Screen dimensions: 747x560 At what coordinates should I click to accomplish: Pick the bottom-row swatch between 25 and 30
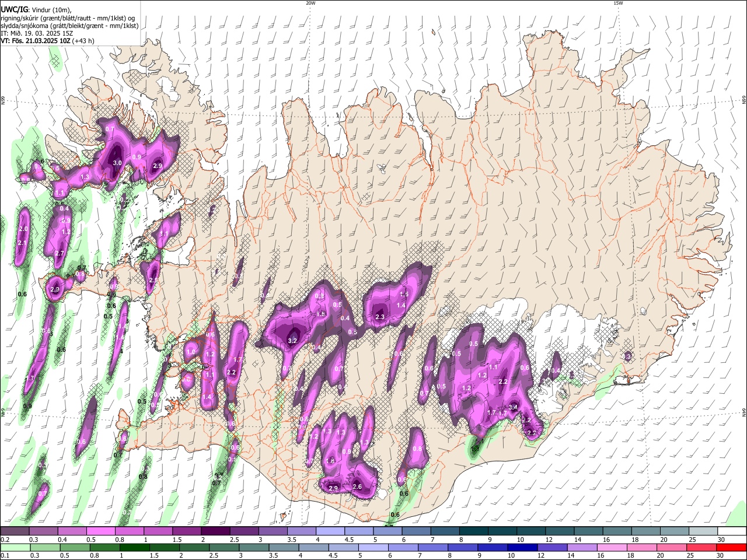701,547
